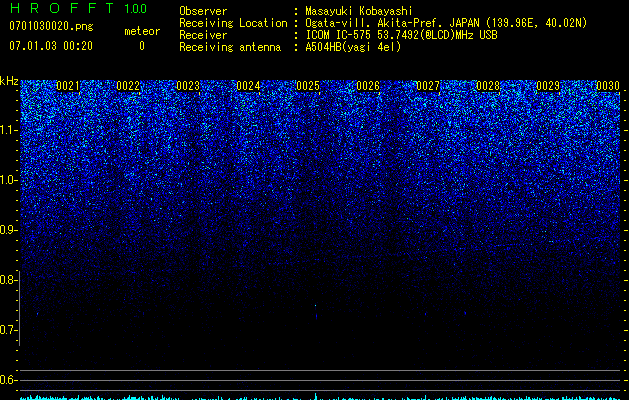Click the 0021 time marker
This screenshot has height=400, width=629.
(68, 86)
